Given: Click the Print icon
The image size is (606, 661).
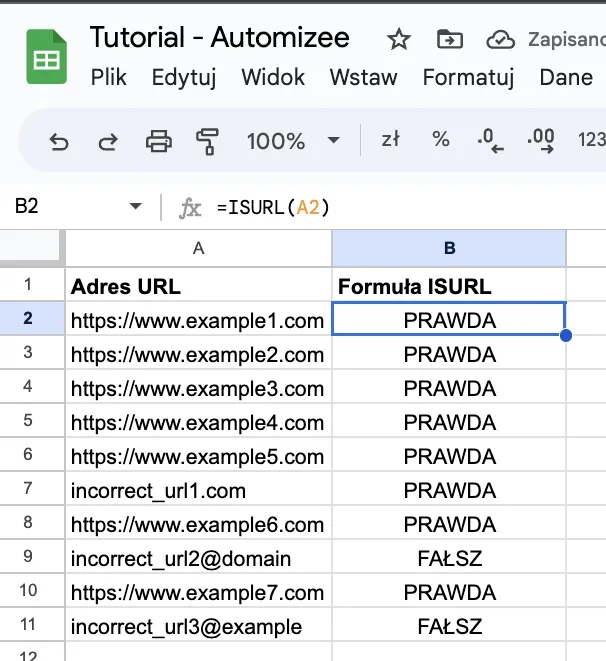Looking at the screenshot, I should click(x=158, y=141).
